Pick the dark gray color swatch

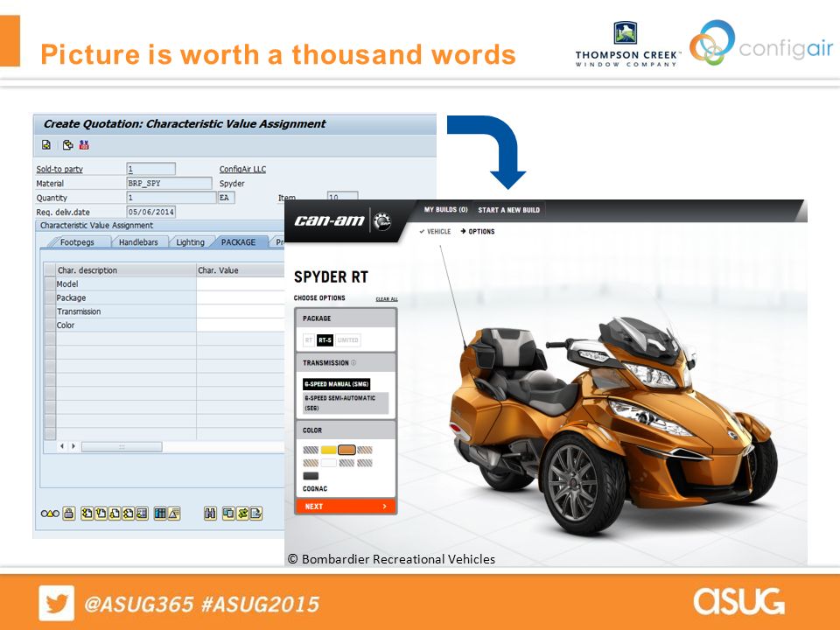tap(311, 476)
